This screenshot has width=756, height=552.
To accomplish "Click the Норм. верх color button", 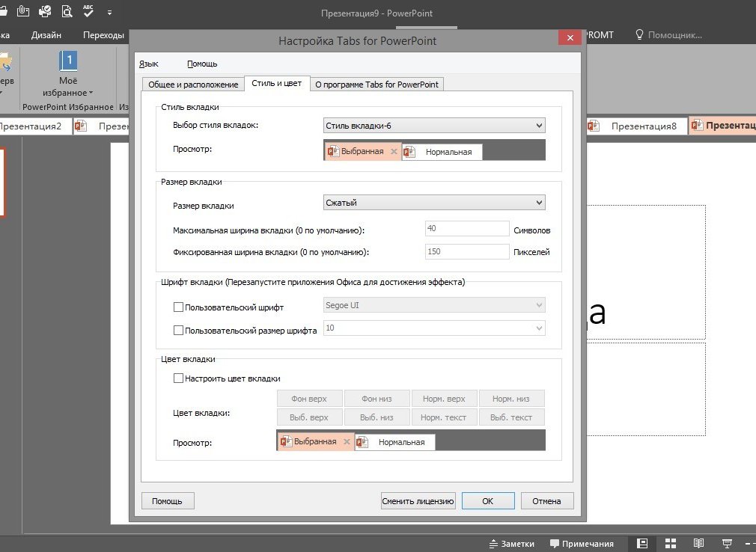I will [x=444, y=399].
